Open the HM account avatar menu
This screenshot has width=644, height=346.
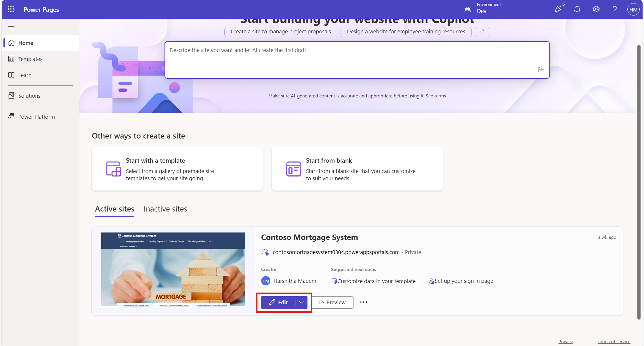click(x=633, y=9)
